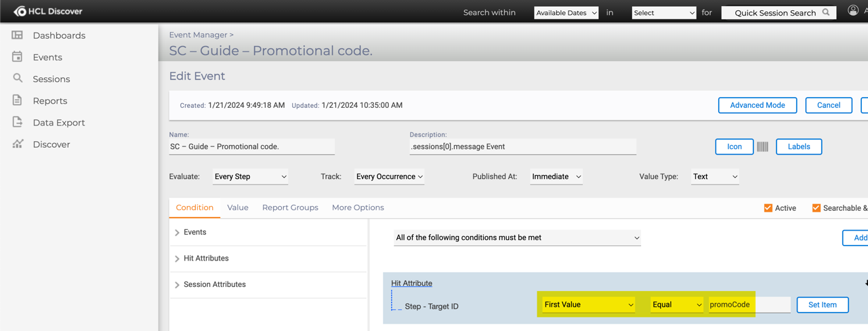Click the barcode icon beside Icon button
This screenshot has width=868, height=331.
coord(762,147)
